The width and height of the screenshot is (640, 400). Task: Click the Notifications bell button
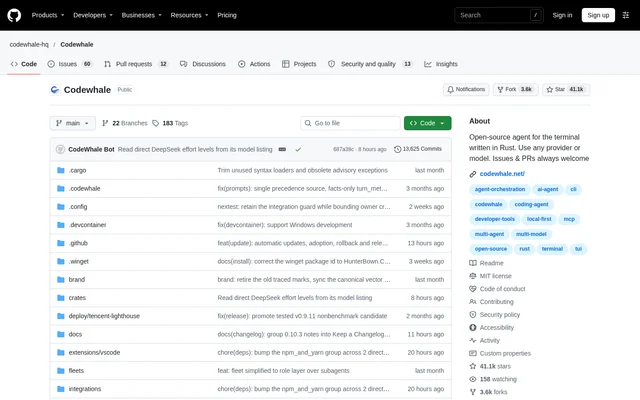point(466,89)
